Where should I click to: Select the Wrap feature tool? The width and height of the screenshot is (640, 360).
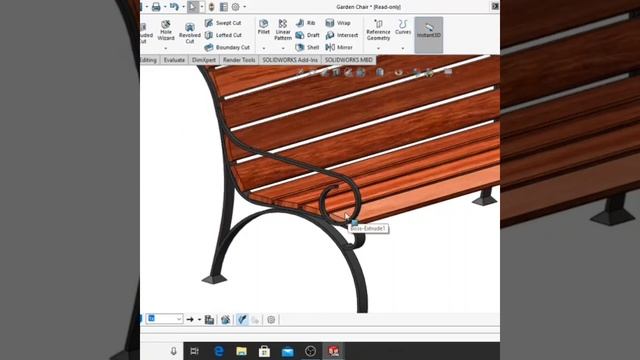click(x=338, y=23)
